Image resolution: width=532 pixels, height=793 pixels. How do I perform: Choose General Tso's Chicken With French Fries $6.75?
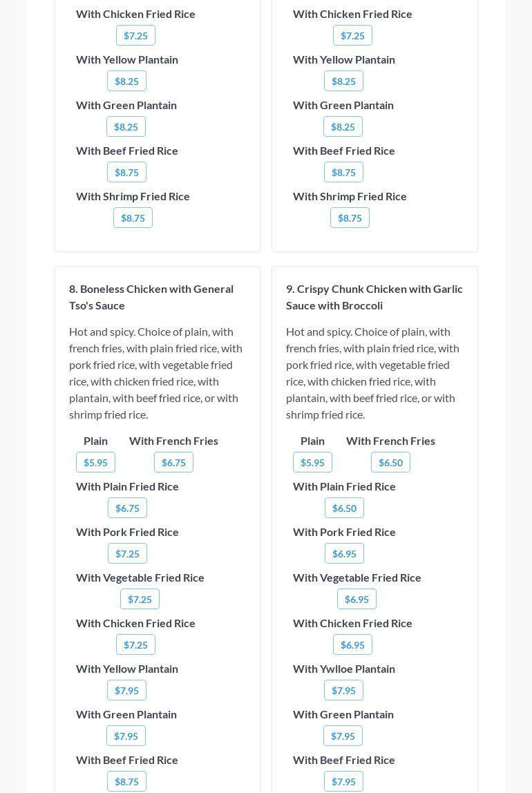173,462
